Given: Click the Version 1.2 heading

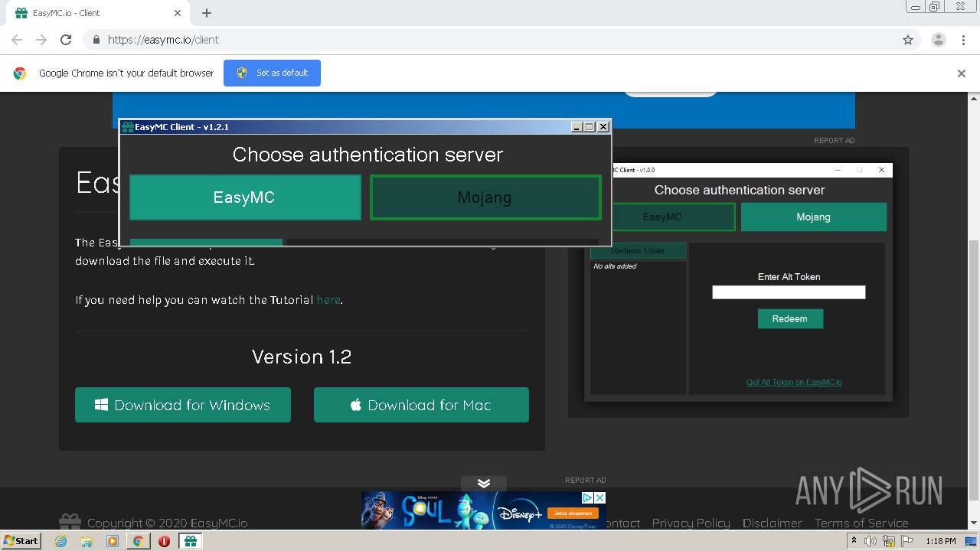Looking at the screenshot, I should [x=302, y=357].
